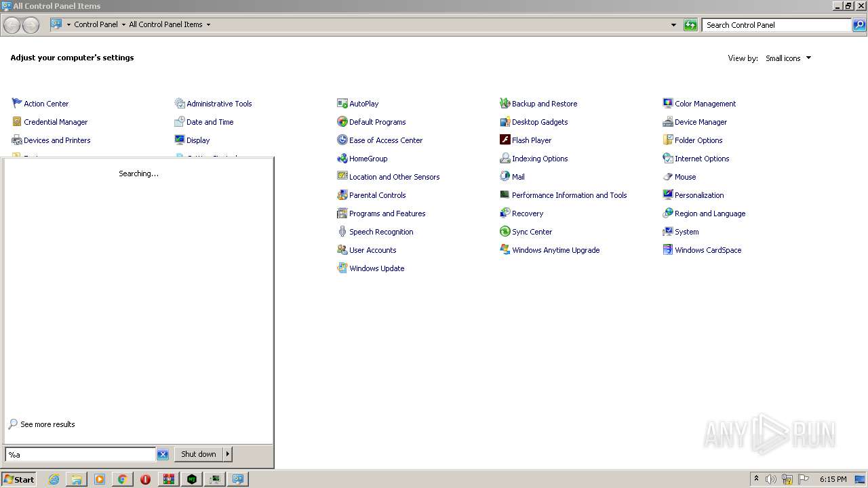Image resolution: width=868 pixels, height=488 pixels.
Task: Open Backup and Restore icon
Action: coord(505,104)
